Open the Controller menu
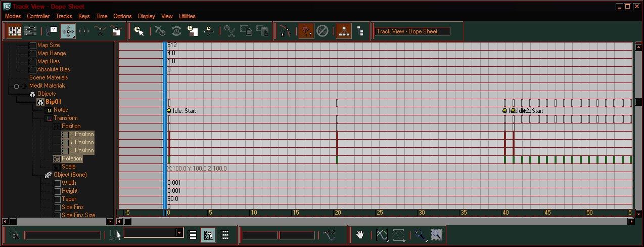The width and height of the screenshot is (644, 247). [38, 16]
